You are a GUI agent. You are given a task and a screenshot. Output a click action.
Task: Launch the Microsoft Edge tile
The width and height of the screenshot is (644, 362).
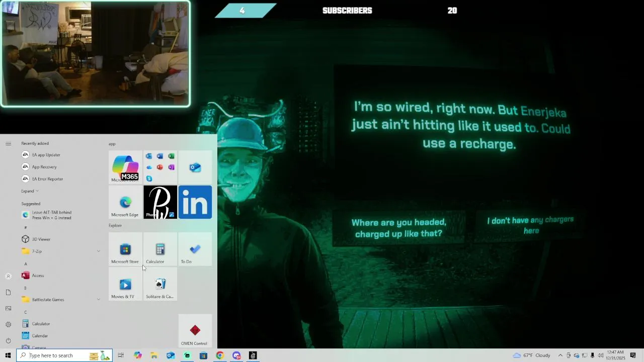pos(125,202)
